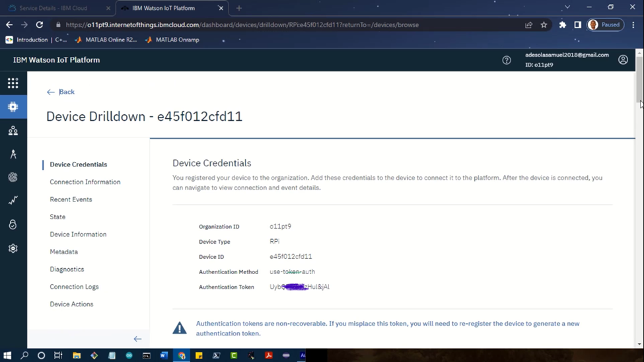Open the Chrome three-dot menu

633,24
